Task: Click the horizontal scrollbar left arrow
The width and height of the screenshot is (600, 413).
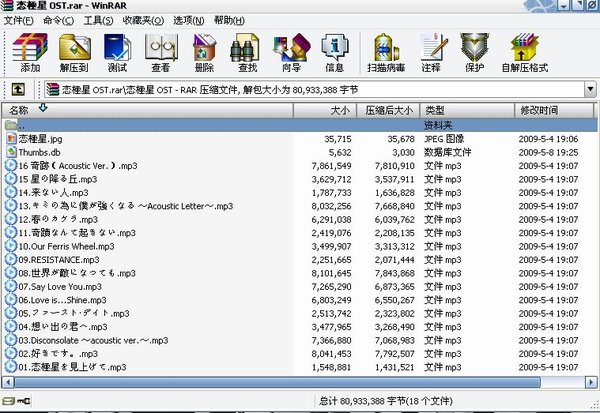Action: 8,382
